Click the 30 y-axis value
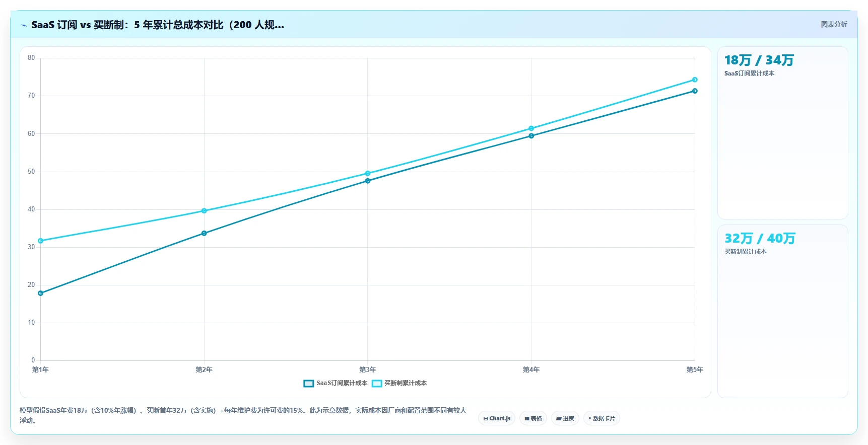 pos(31,247)
